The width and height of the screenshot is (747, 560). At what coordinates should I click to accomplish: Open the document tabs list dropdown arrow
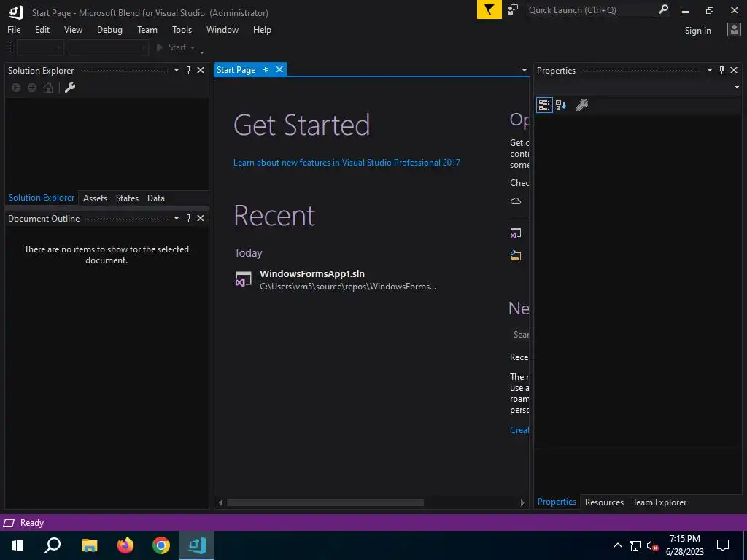pyautogui.click(x=524, y=70)
